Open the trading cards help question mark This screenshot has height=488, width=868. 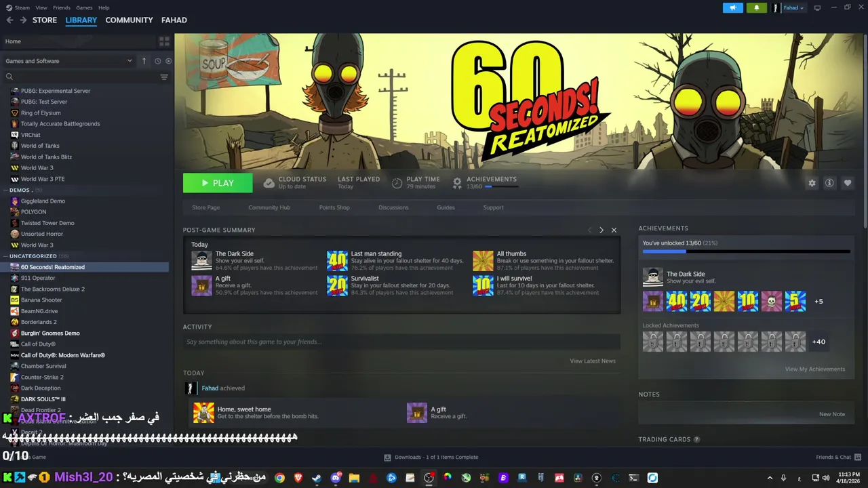(696, 439)
